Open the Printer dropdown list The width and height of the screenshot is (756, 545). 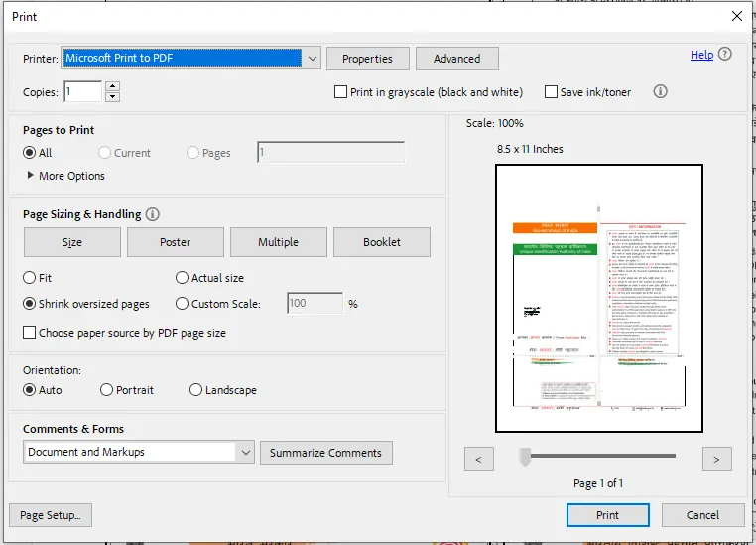(312, 59)
